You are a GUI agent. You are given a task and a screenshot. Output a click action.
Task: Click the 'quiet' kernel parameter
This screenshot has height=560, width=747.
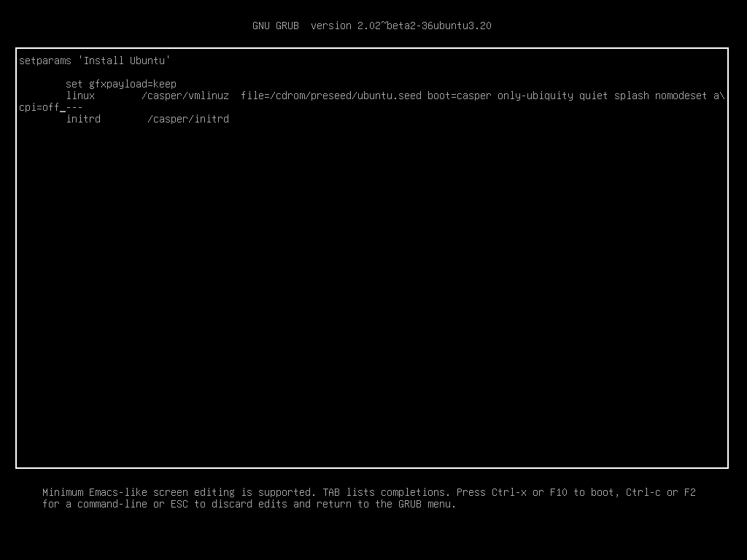point(594,96)
